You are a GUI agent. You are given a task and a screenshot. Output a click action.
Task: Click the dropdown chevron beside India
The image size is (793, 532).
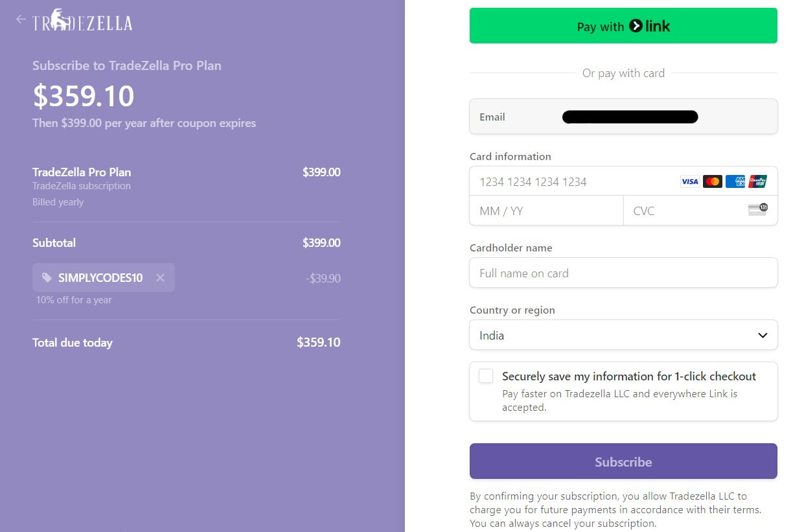[763, 335]
